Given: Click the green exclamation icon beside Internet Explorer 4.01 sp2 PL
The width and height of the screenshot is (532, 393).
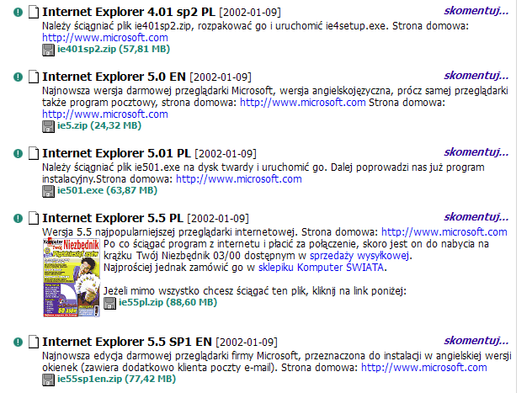Looking at the screenshot, I should click(18, 13).
